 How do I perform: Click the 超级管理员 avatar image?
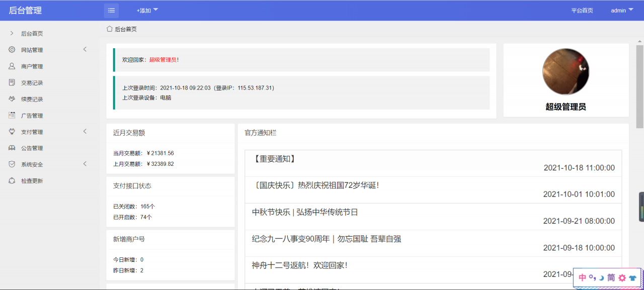coord(566,71)
